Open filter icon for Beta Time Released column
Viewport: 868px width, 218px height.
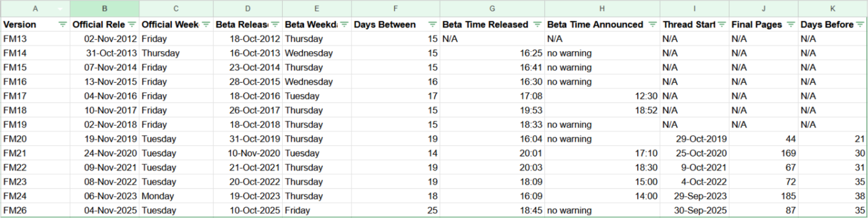tap(538, 25)
